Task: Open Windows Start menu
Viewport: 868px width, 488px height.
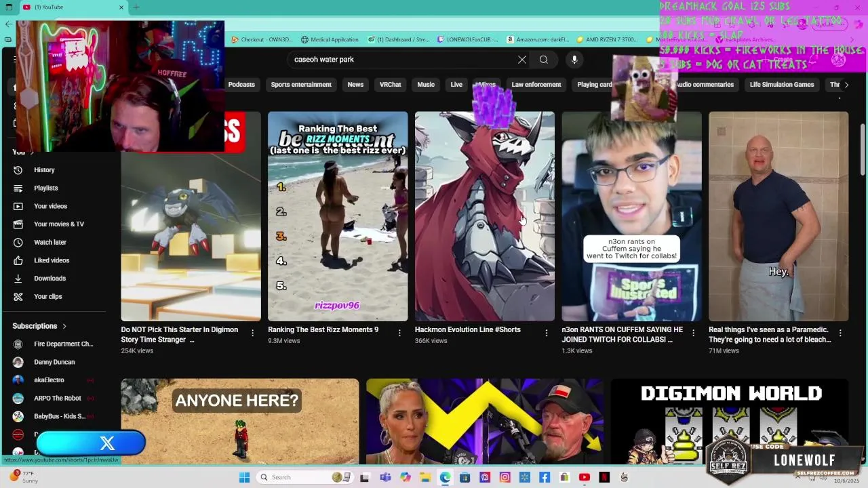Action: [x=244, y=477]
